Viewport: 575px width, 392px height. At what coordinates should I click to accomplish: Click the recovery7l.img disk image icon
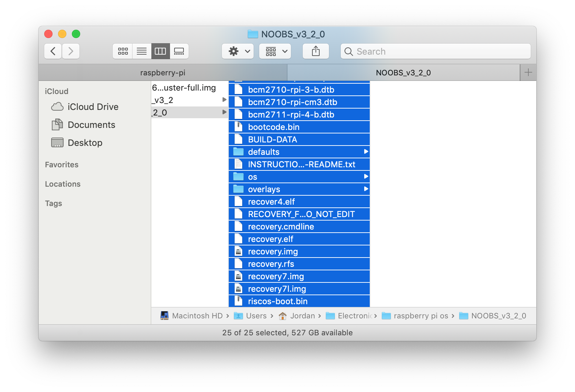click(x=238, y=289)
